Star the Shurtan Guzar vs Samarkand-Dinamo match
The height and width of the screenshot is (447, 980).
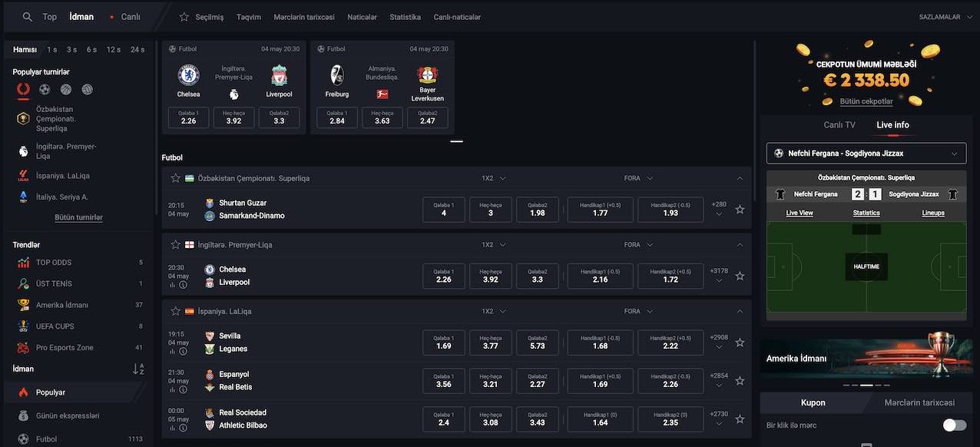point(740,210)
